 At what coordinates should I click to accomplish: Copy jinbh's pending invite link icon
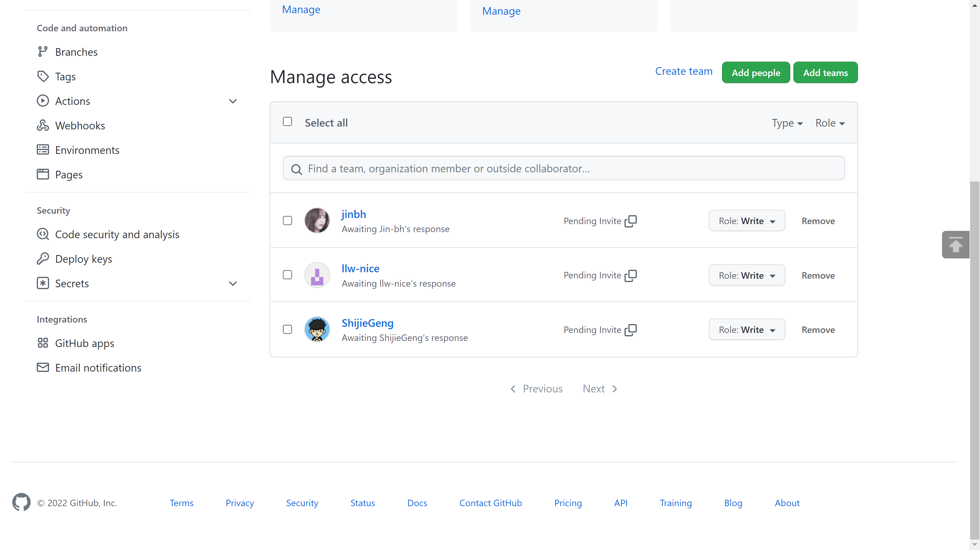(631, 221)
